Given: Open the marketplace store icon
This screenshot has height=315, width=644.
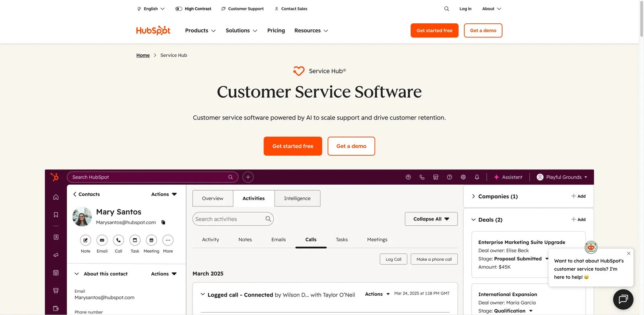Looking at the screenshot, I should pyautogui.click(x=436, y=177).
